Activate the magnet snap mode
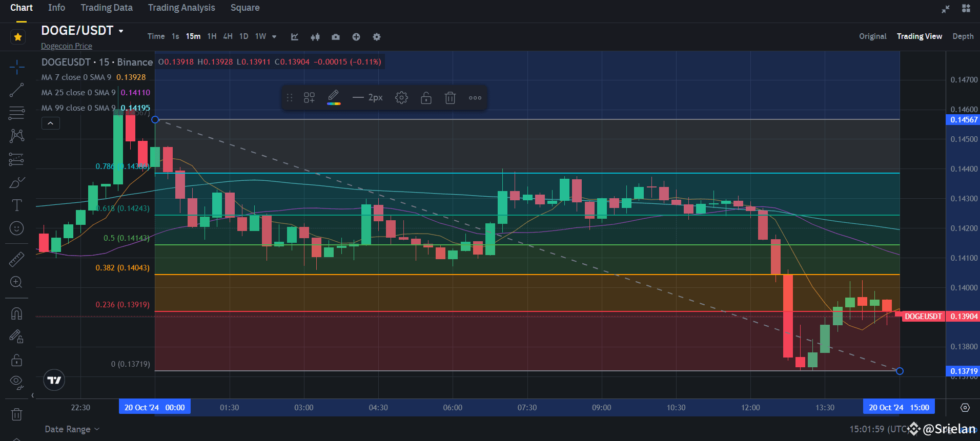 click(16, 313)
